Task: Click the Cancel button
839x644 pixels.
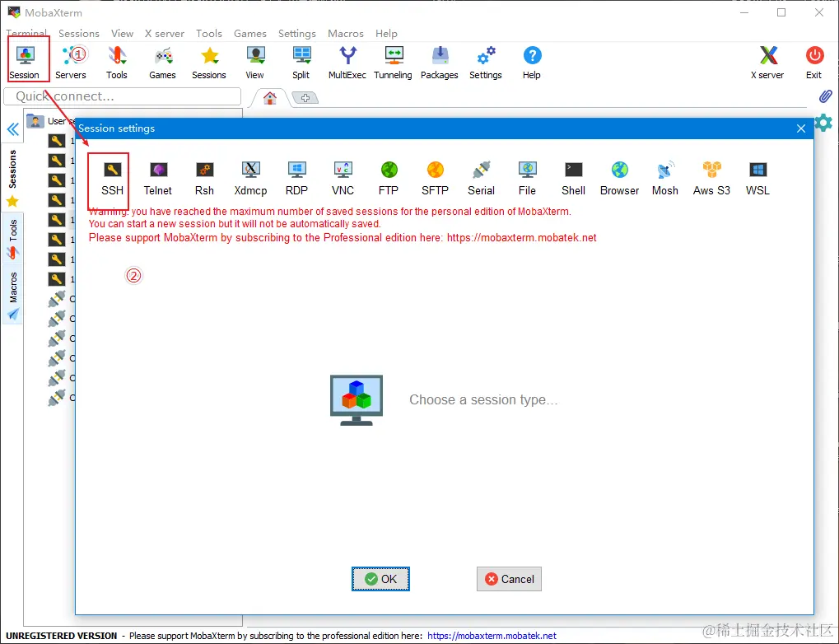Action: click(x=509, y=579)
